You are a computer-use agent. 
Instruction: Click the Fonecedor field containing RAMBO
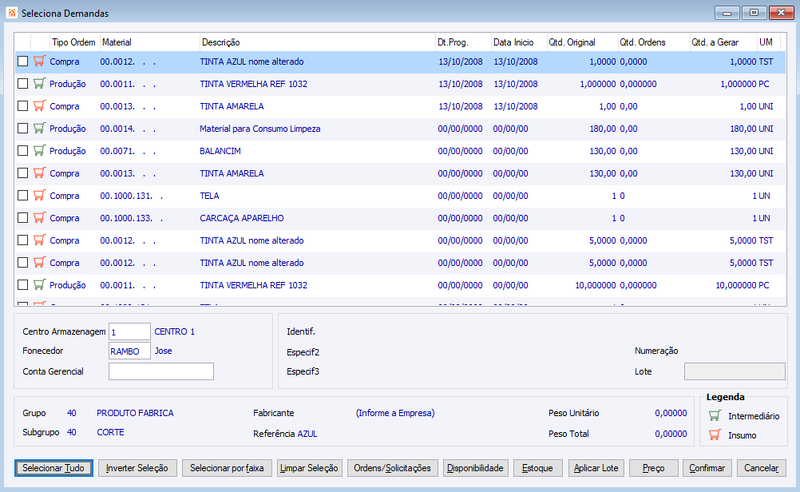pyautogui.click(x=130, y=351)
